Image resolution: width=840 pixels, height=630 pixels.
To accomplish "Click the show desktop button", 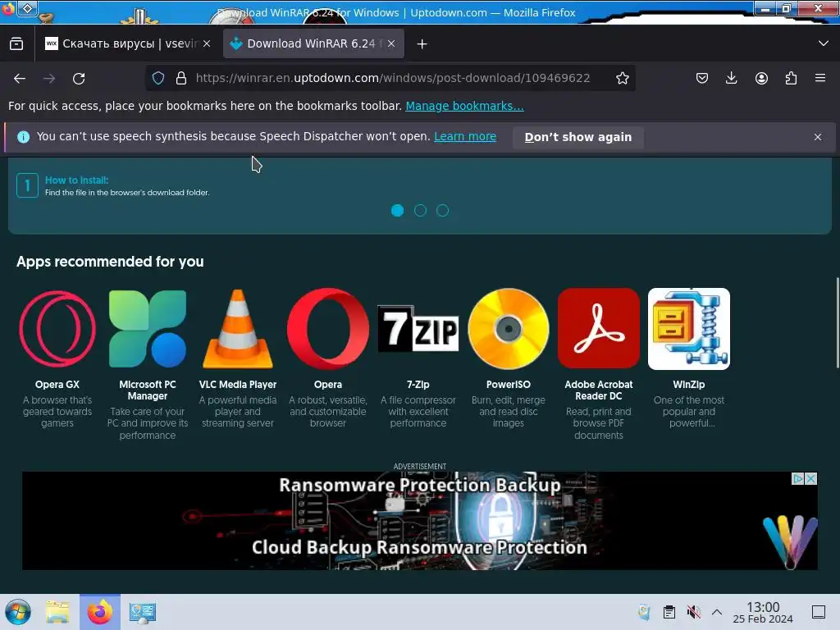I will 819,612.
